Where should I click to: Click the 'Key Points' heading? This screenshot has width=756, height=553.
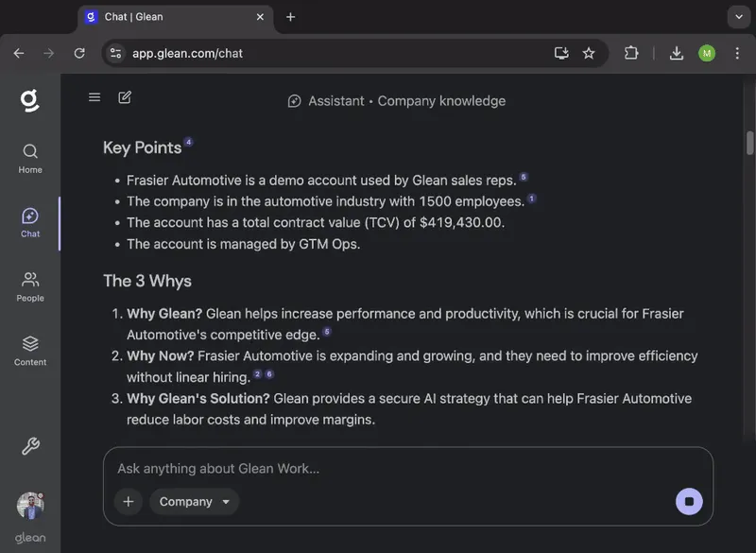pyautogui.click(x=143, y=147)
